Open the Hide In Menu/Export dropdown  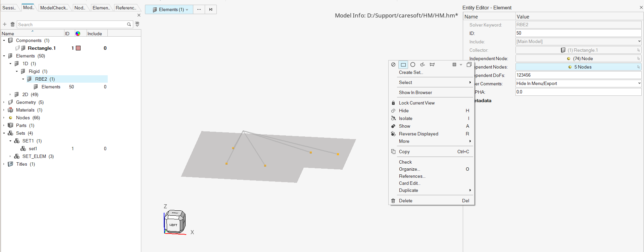pyautogui.click(x=578, y=83)
